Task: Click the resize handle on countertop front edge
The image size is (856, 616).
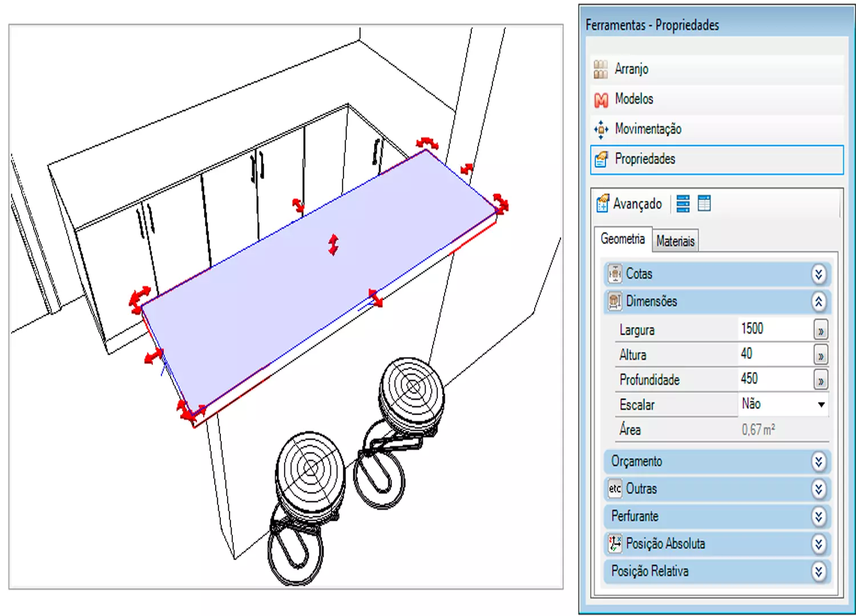Action: pos(375,298)
